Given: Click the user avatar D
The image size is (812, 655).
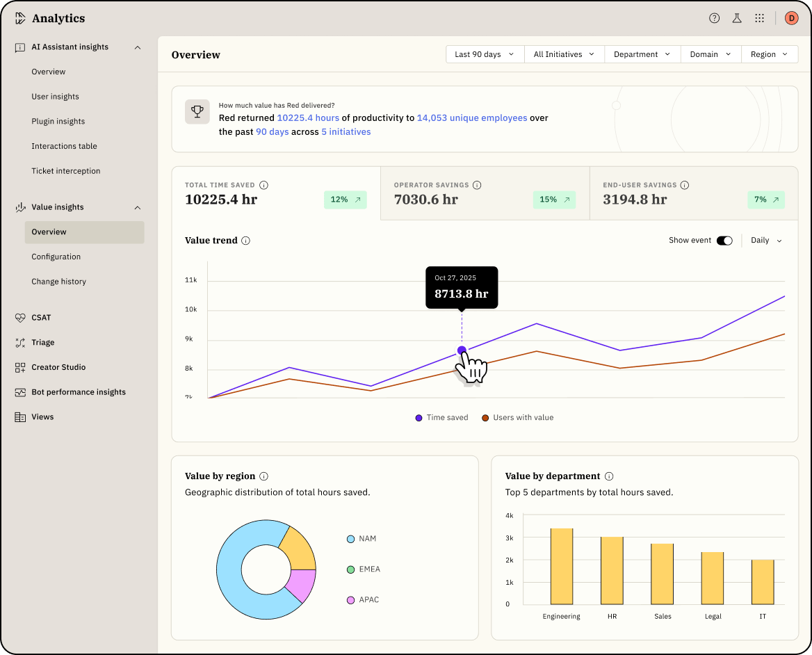Looking at the screenshot, I should [791, 19].
